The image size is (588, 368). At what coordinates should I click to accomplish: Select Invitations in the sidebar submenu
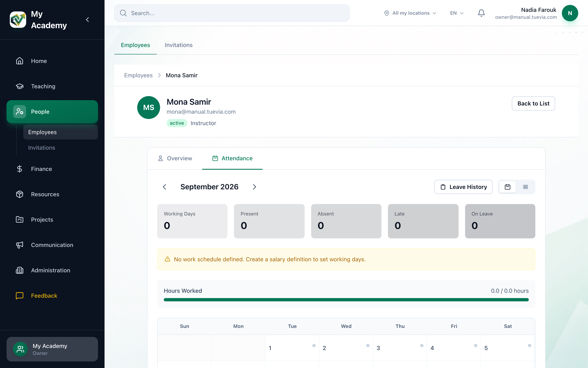[60, 148]
